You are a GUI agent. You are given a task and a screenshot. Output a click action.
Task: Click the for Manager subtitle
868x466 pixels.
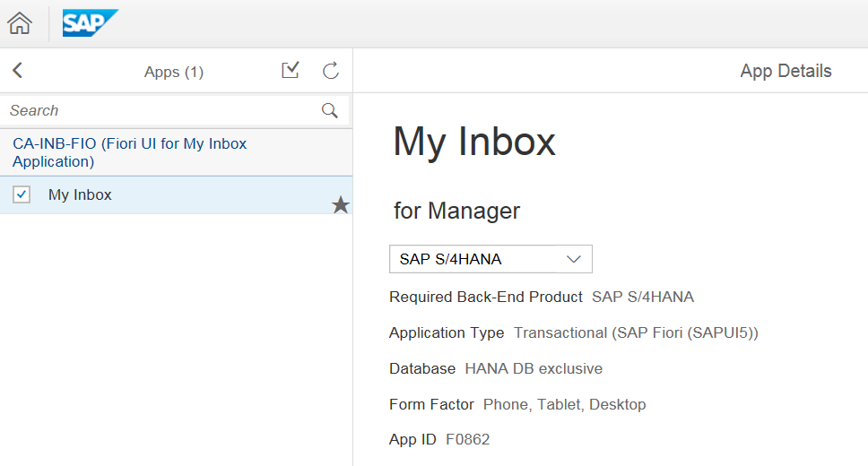click(456, 211)
